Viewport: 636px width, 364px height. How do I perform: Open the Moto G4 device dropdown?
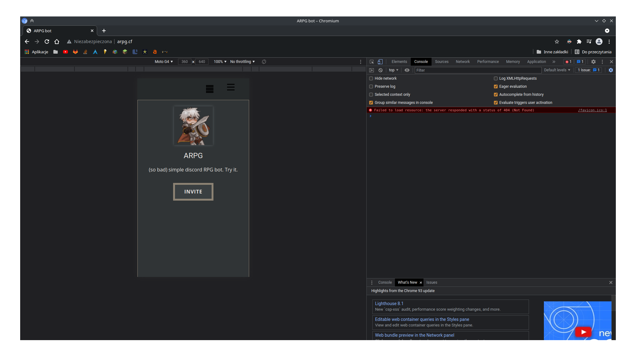164,62
